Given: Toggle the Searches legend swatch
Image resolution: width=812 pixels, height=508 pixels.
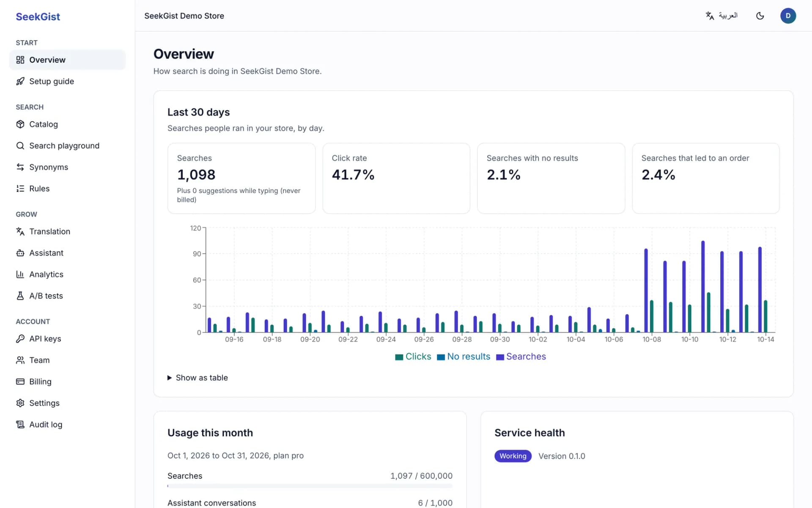Looking at the screenshot, I should [x=500, y=357].
